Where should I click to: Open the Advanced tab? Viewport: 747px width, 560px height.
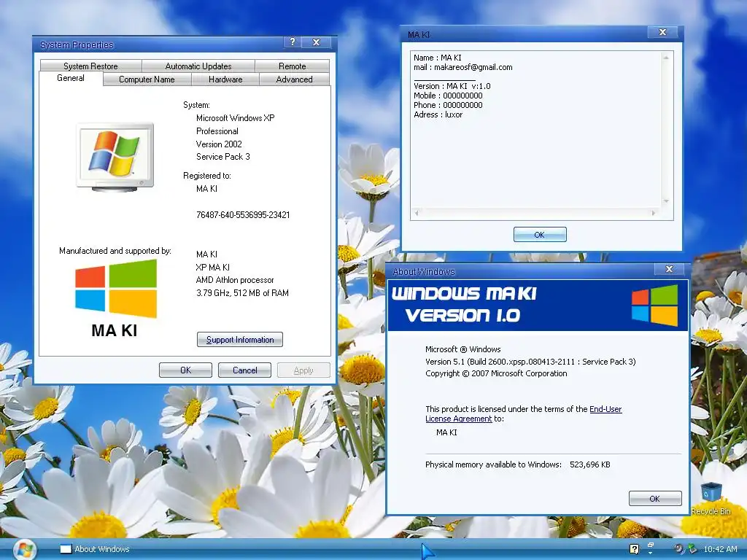tap(295, 79)
